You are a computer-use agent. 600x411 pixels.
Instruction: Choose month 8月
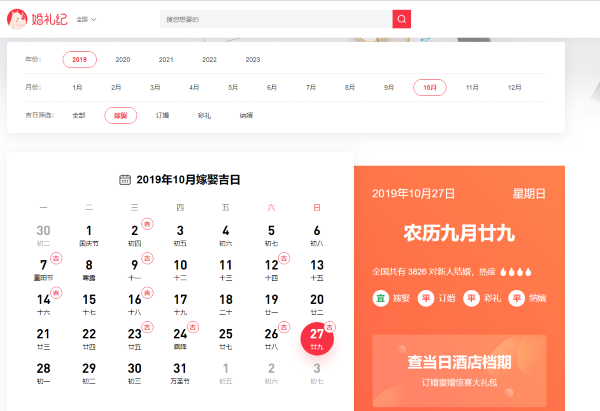coord(350,87)
